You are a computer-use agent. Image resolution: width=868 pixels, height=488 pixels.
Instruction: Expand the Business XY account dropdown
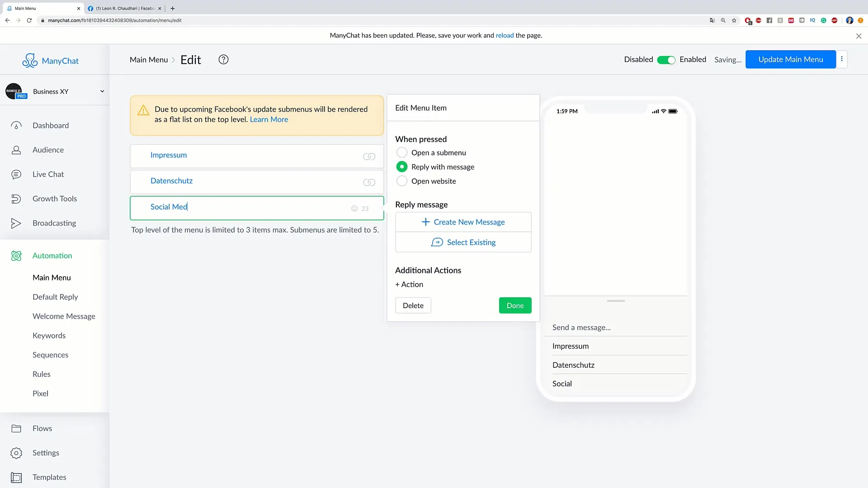(101, 91)
